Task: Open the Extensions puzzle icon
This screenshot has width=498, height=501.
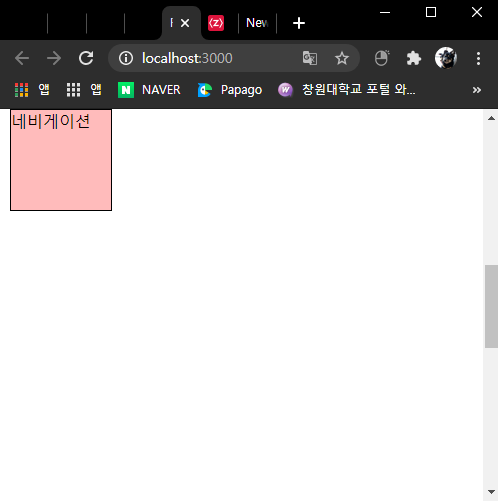Action: (414, 58)
